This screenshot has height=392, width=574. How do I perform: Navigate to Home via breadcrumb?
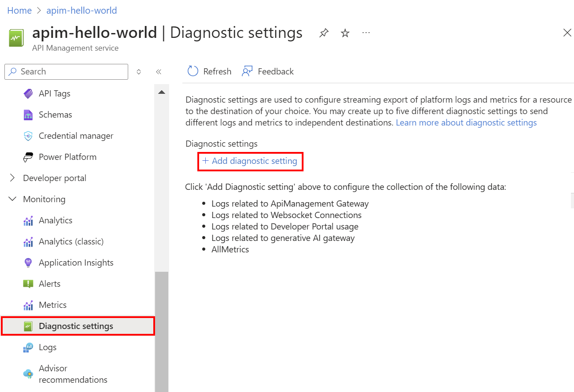[x=19, y=10]
